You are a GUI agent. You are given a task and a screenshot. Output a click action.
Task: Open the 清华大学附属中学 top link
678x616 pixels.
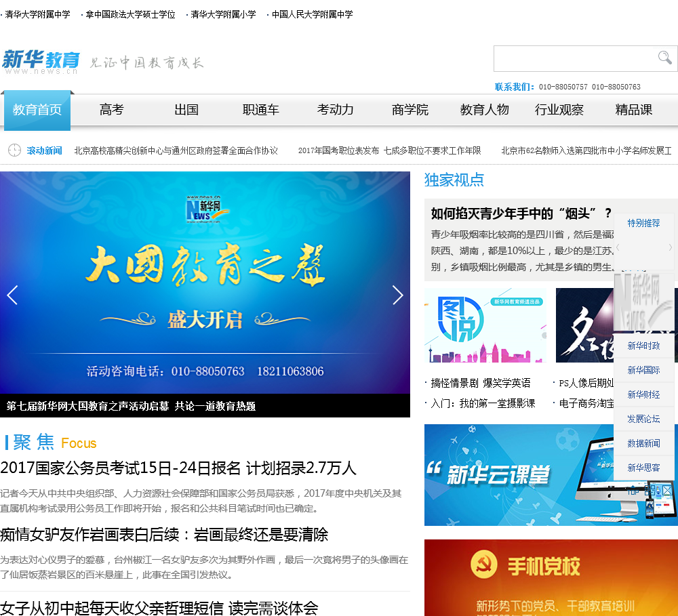pos(37,14)
